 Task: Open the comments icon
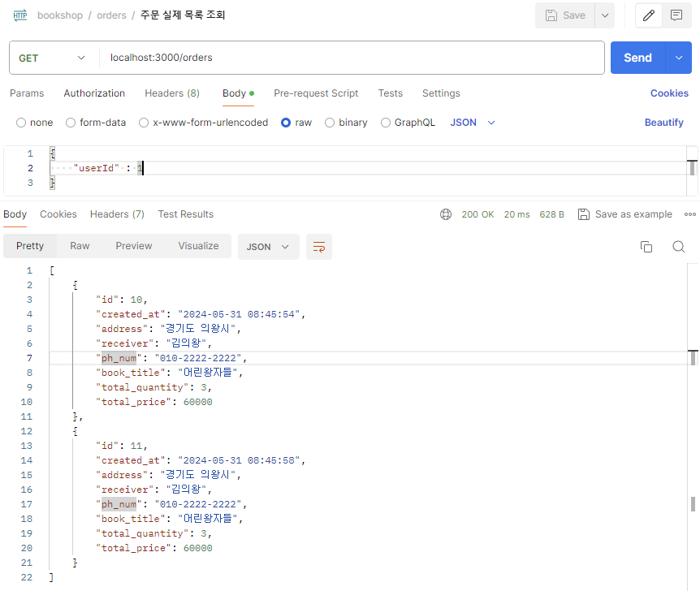point(676,15)
